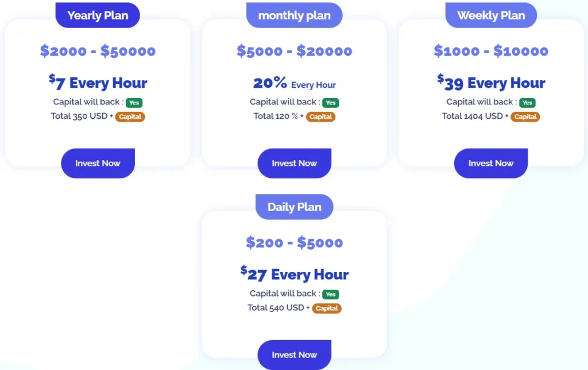Click the $1000 - $10000 price range
Image resolution: width=588 pixels, height=370 pixels.
(x=491, y=51)
